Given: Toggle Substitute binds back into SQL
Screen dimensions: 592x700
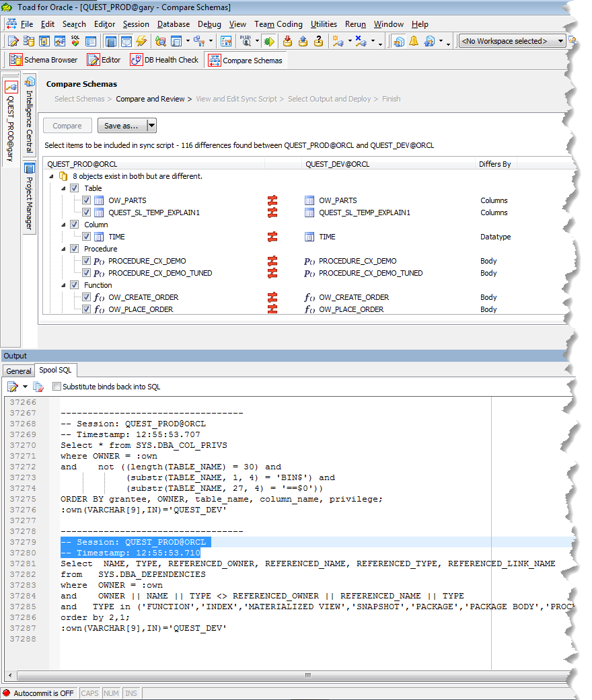Looking at the screenshot, I should pos(57,387).
